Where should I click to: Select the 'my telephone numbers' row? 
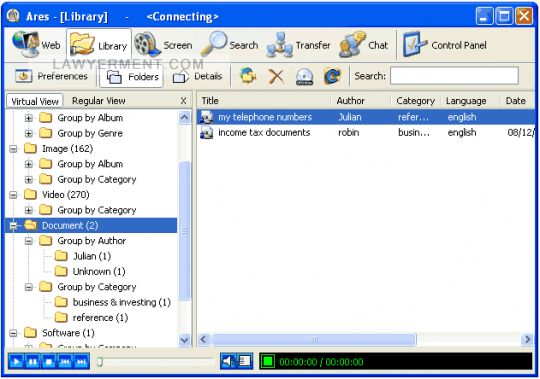(366, 117)
